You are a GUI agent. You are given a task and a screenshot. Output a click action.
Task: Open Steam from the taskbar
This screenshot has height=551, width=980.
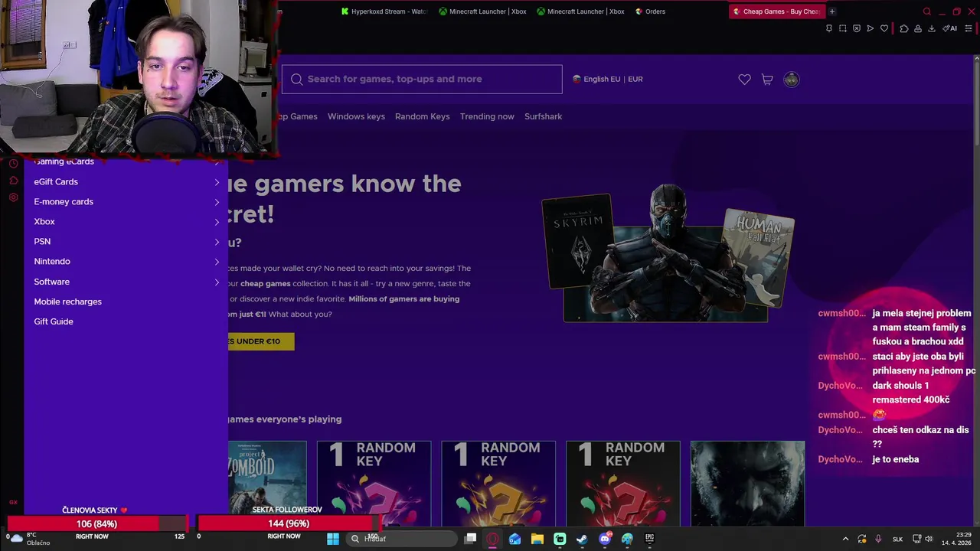[582, 539]
